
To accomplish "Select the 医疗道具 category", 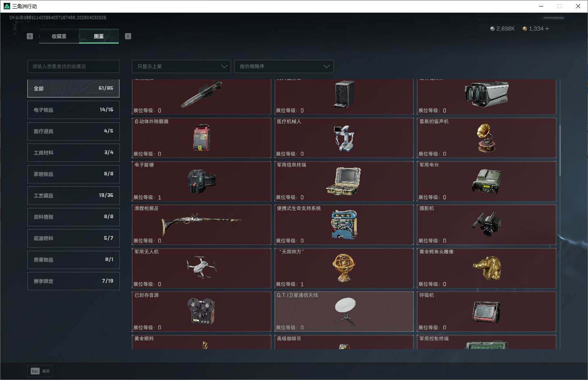I will [73, 131].
